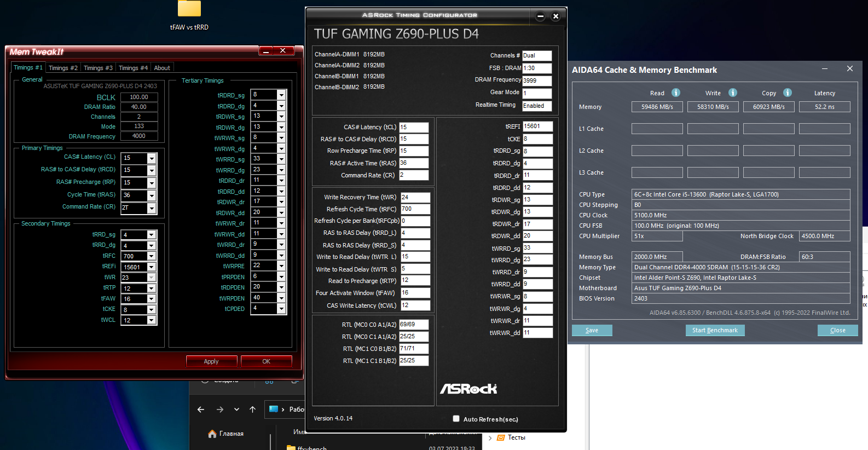Screen dimensions: 868x450
Task: Go back in File Explorer
Action: (201, 409)
